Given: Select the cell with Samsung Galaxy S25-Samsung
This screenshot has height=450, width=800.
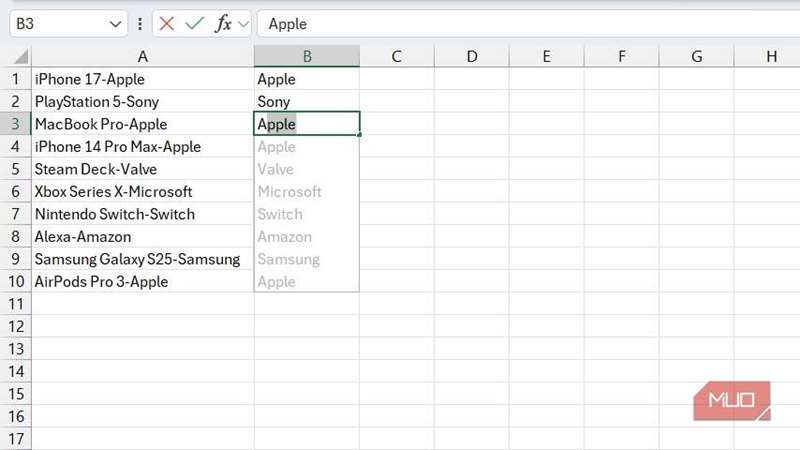Looking at the screenshot, I should coord(137,259).
